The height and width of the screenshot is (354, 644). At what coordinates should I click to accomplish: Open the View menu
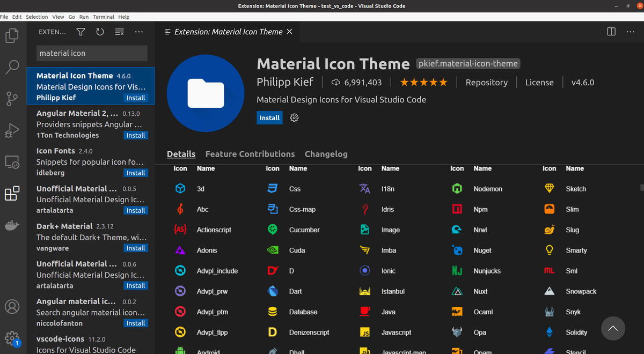click(x=58, y=17)
